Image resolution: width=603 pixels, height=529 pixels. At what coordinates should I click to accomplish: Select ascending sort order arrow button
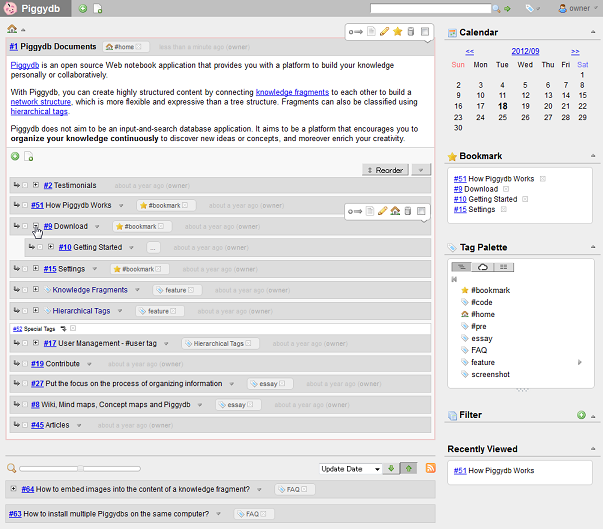pyautogui.click(x=407, y=468)
